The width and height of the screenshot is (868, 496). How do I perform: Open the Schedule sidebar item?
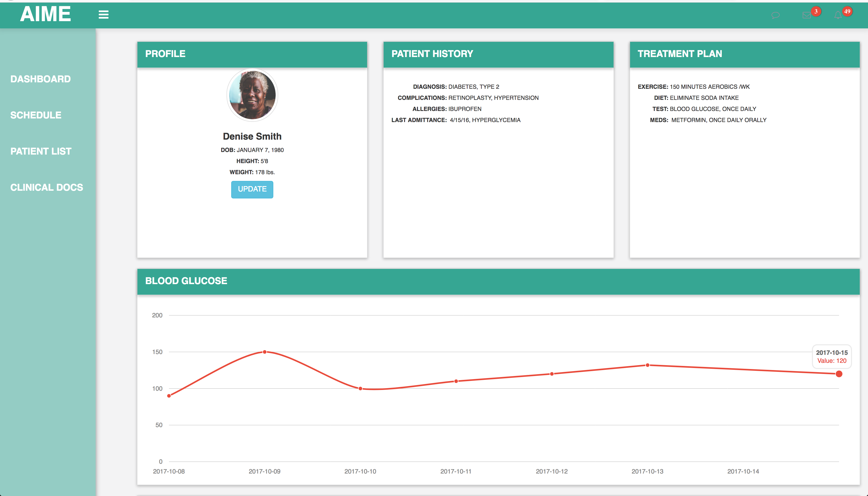click(x=36, y=115)
